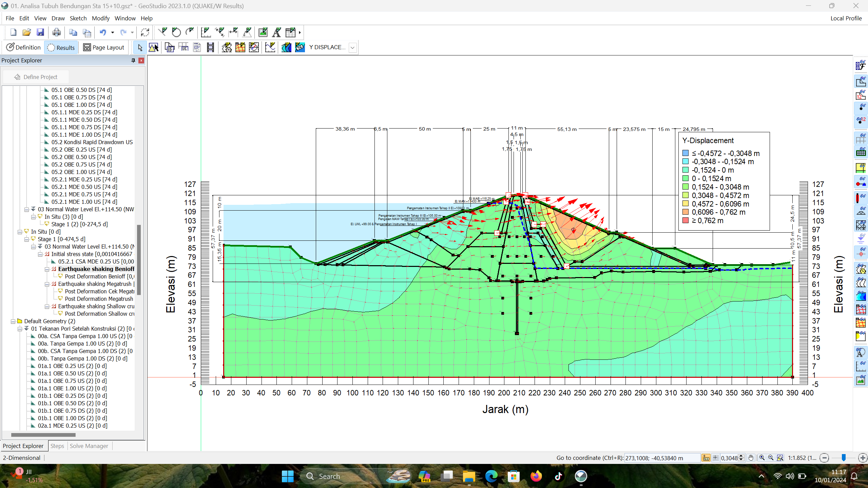Open TikTok from the taskbar

click(x=558, y=476)
